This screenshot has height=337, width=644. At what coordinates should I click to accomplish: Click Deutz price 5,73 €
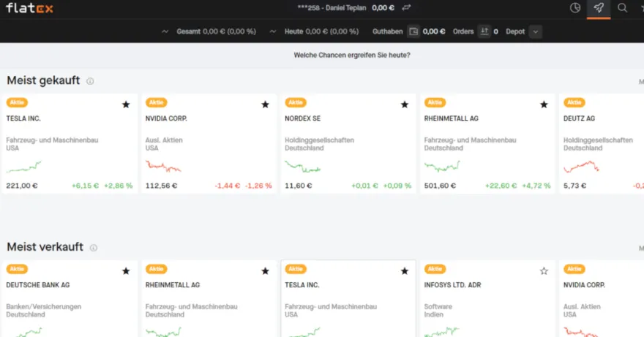tap(574, 186)
